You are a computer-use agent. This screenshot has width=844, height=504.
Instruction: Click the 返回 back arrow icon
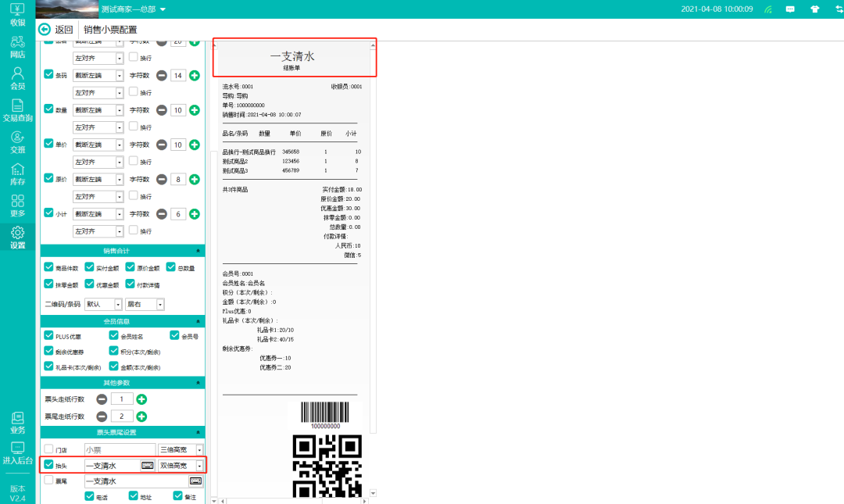tap(45, 30)
